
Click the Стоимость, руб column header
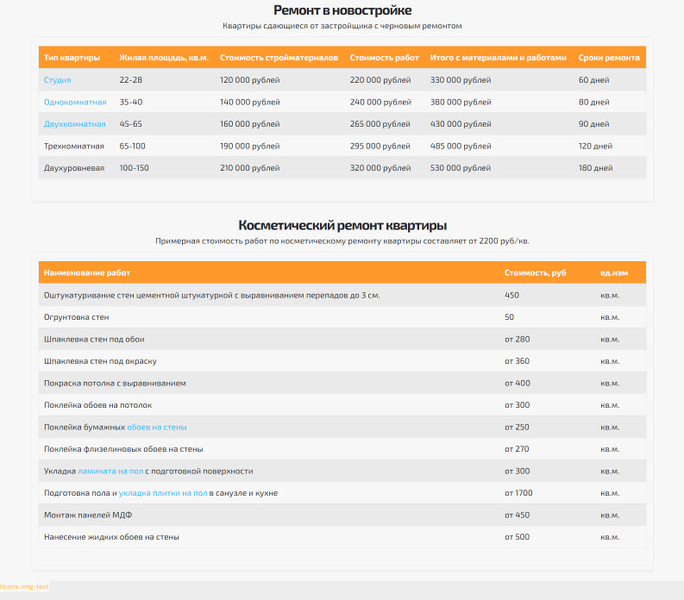(535, 273)
